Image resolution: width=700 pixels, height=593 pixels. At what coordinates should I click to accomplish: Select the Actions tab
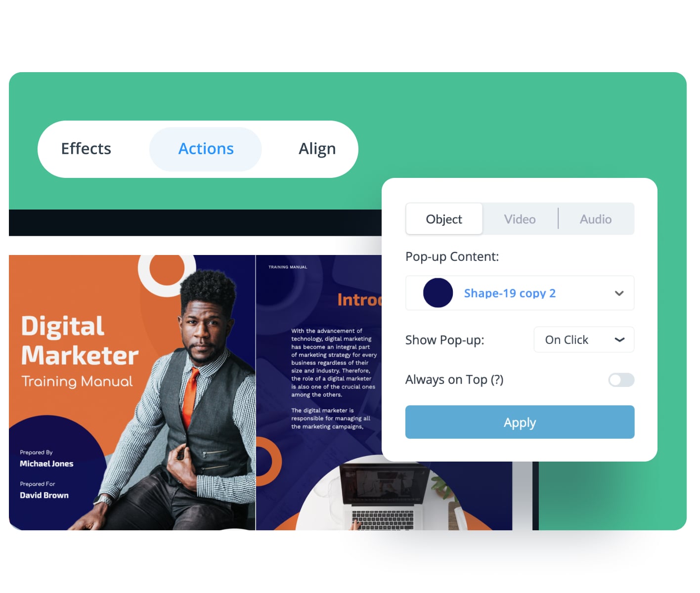(x=206, y=149)
